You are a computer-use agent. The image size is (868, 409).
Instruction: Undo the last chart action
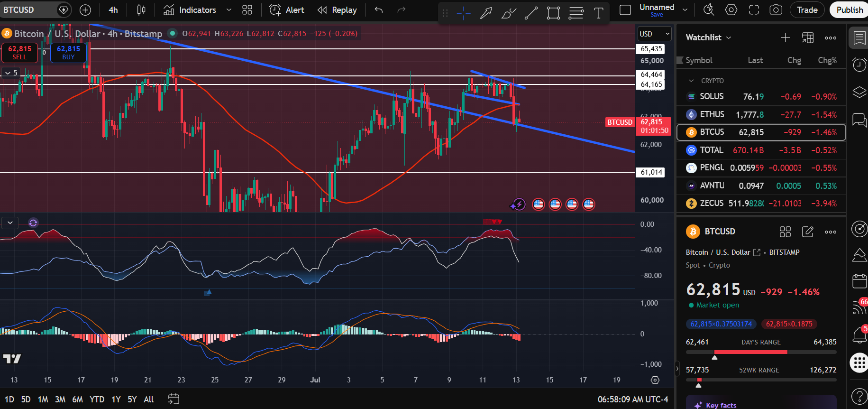click(x=378, y=10)
